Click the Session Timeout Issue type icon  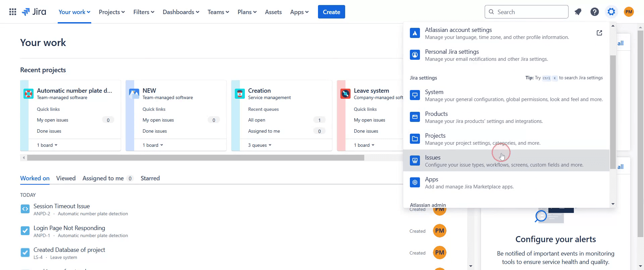click(25, 209)
